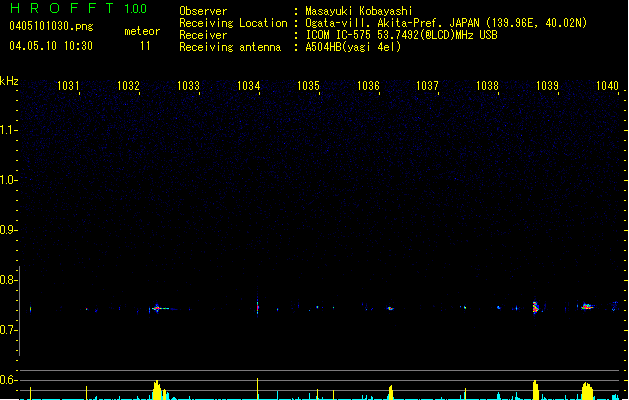Click the meteor echo after 1036
The height and width of the screenshot is (400, 629).
point(390,309)
